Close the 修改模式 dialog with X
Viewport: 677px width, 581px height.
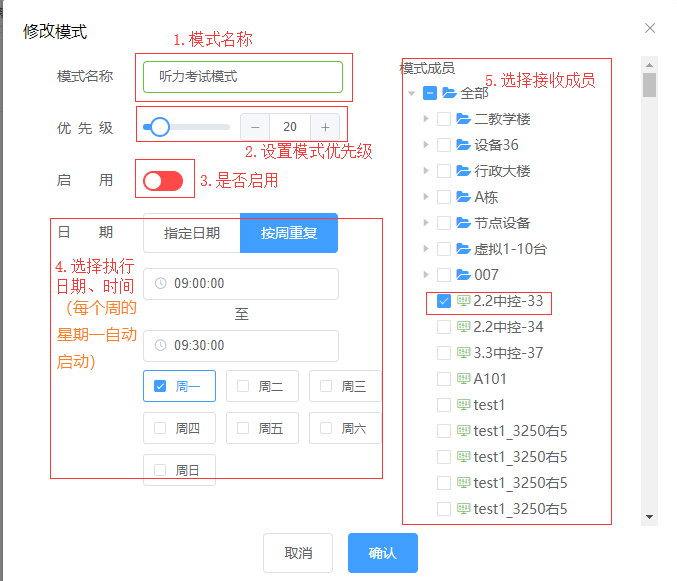pyautogui.click(x=650, y=28)
